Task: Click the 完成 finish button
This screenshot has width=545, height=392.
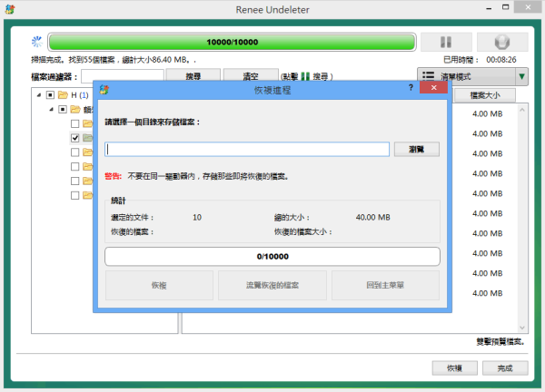Action: coord(505,368)
